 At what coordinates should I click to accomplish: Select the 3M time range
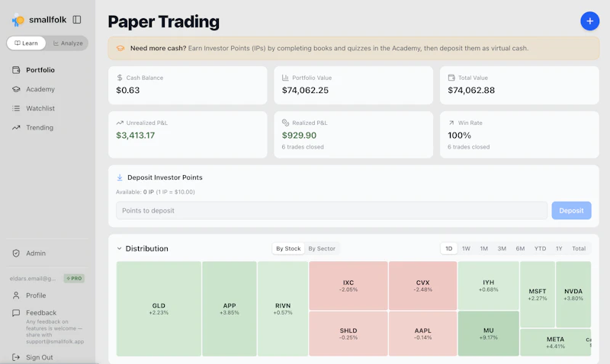click(x=502, y=248)
